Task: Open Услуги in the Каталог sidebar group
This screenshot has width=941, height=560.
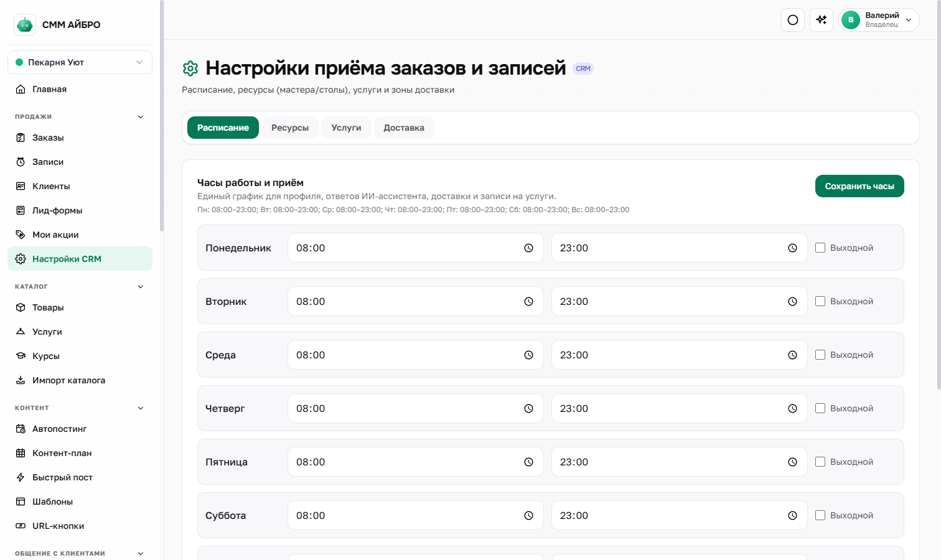Action: click(x=80, y=332)
